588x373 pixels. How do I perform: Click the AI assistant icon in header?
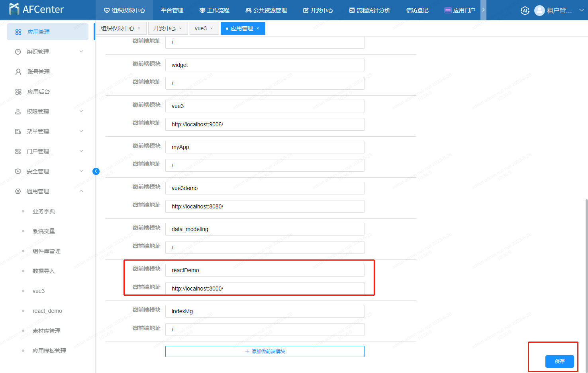tap(525, 11)
